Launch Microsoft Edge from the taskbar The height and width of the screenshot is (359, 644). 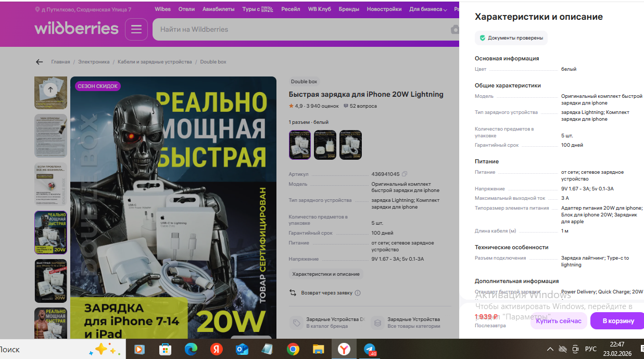tap(191, 350)
